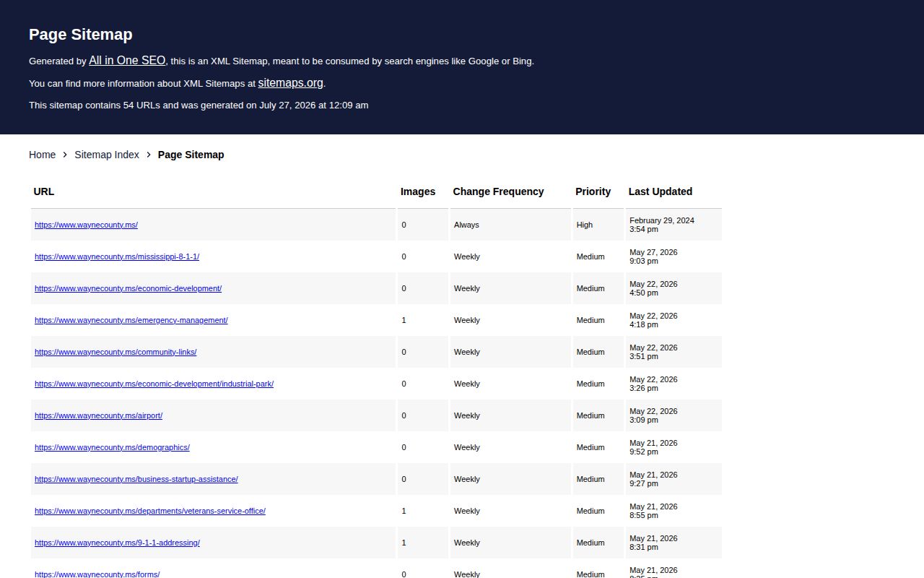The height and width of the screenshot is (578, 924).
Task: Visit the sitemaps.org link
Action: (x=290, y=83)
